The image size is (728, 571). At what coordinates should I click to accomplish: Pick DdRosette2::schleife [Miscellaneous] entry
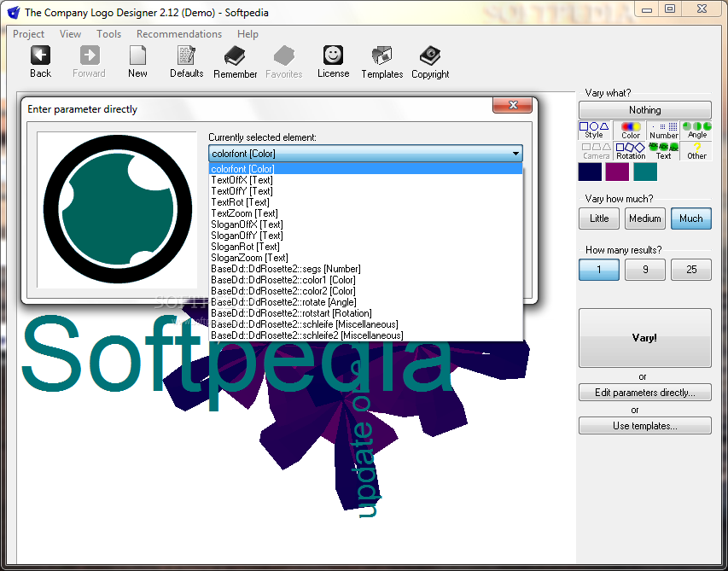pos(366,324)
